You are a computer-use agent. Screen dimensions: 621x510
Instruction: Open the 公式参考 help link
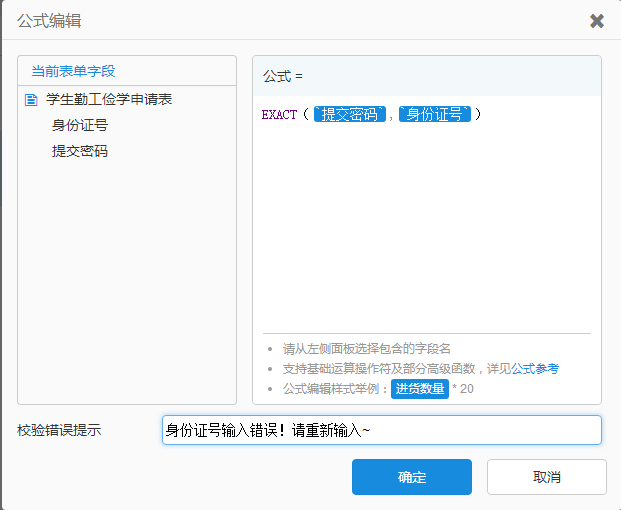(535, 369)
